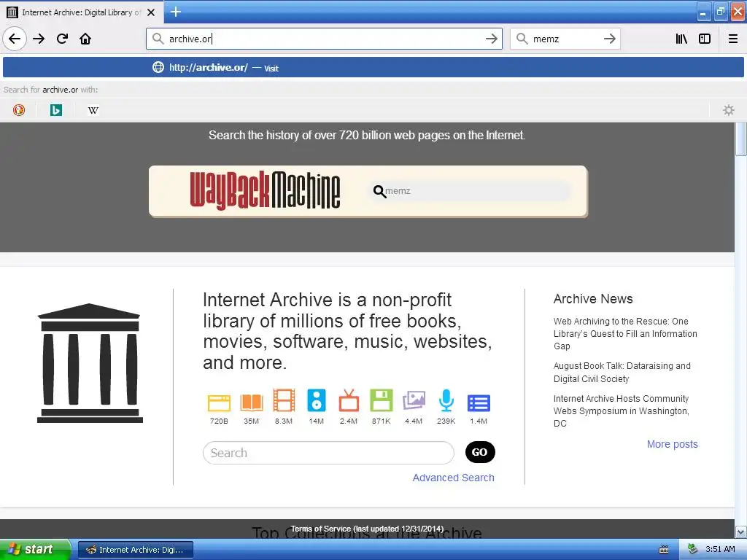Click the Internet Archive Search input
Image resolution: width=747 pixels, height=560 pixels.
329,453
